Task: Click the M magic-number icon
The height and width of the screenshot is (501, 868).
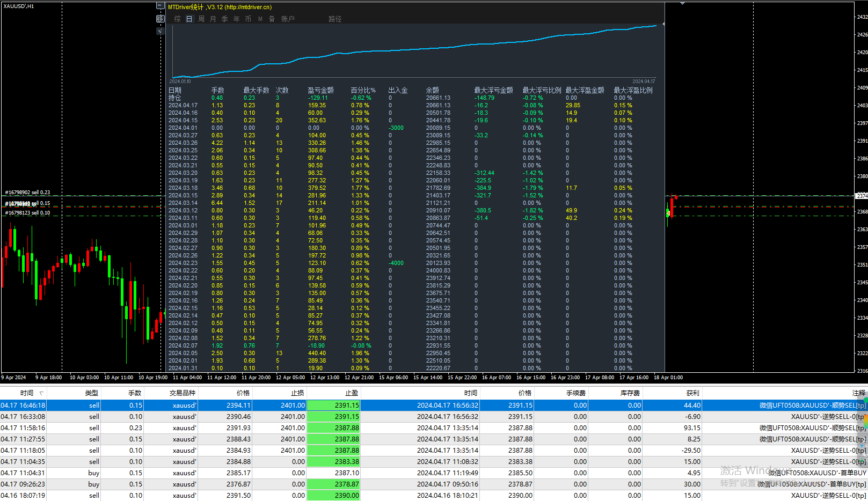Action: coord(260,19)
